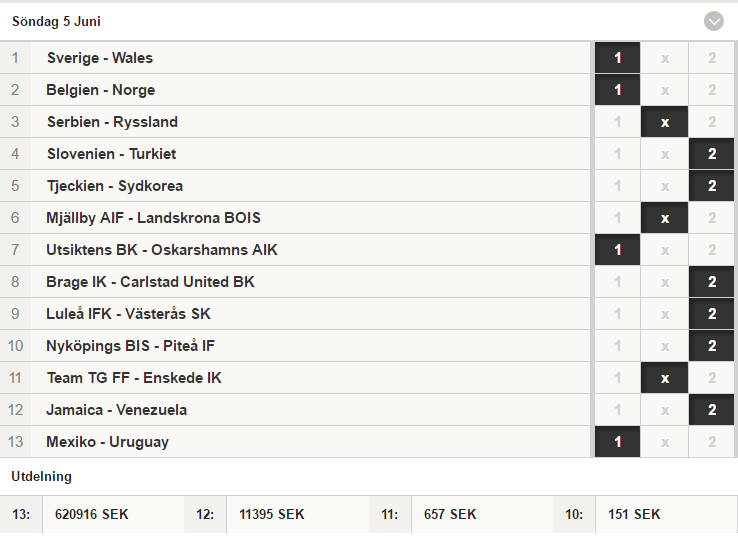This screenshot has height=537, width=738.
Task: Collapse the Söndag 5 Juni section chevron
Action: 713,21
